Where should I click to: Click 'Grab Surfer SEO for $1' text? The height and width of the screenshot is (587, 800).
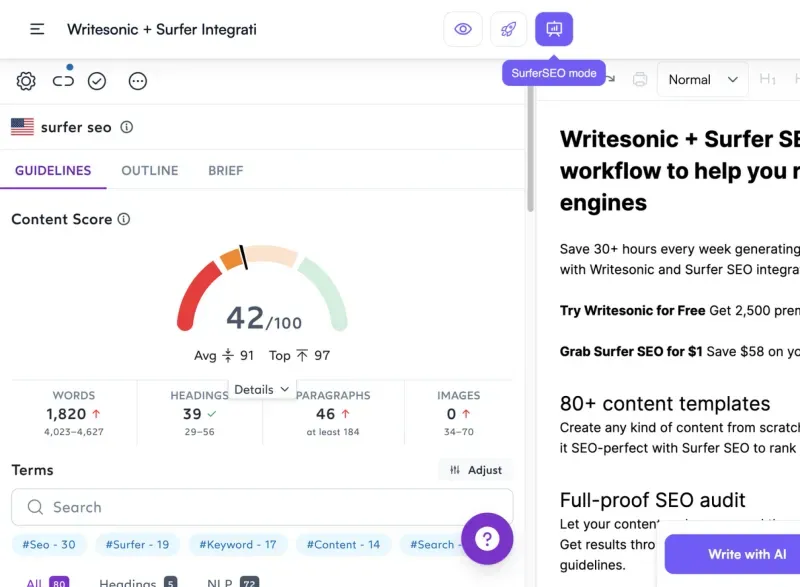(x=631, y=351)
